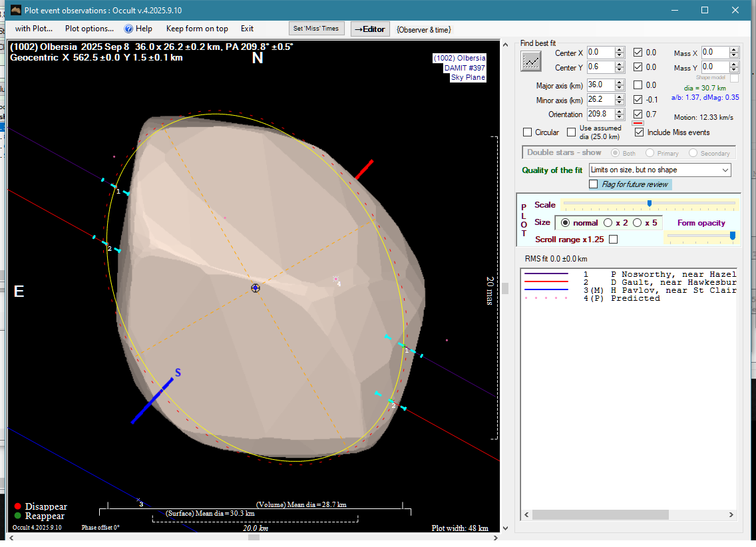
Task: Enable the Circular checkbox
Action: coord(528,132)
